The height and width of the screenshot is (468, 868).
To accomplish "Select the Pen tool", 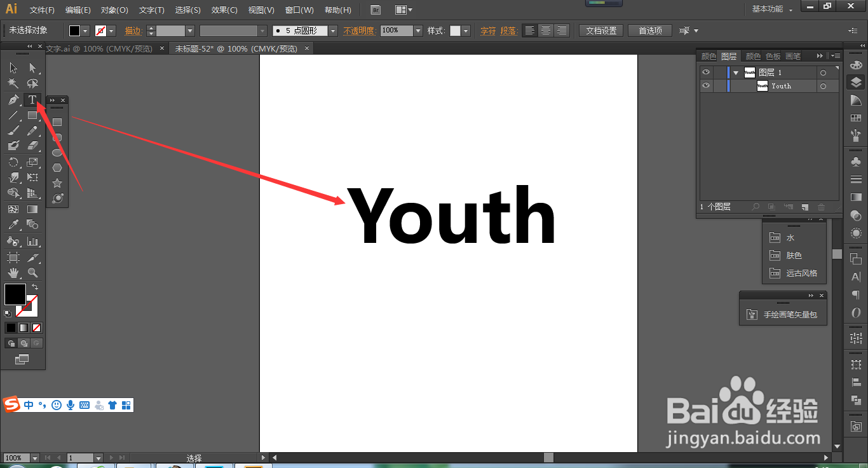I will pos(13,100).
